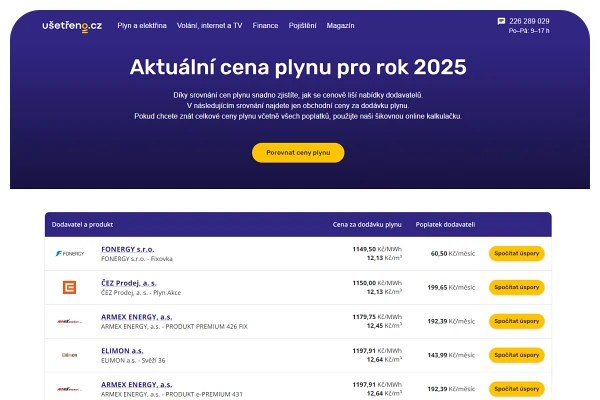
Task: Open the usetreno.cz logo homepage
Action: (72, 26)
